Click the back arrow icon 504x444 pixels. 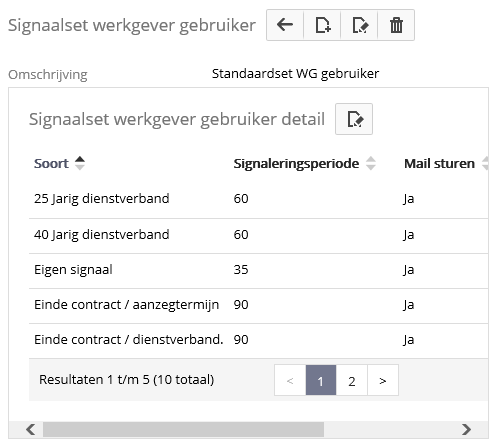pyautogui.click(x=285, y=25)
